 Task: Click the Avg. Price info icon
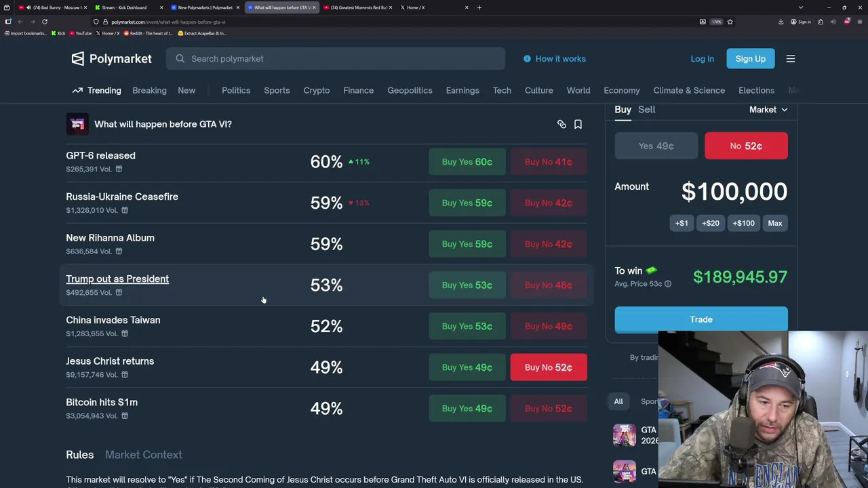(x=668, y=284)
